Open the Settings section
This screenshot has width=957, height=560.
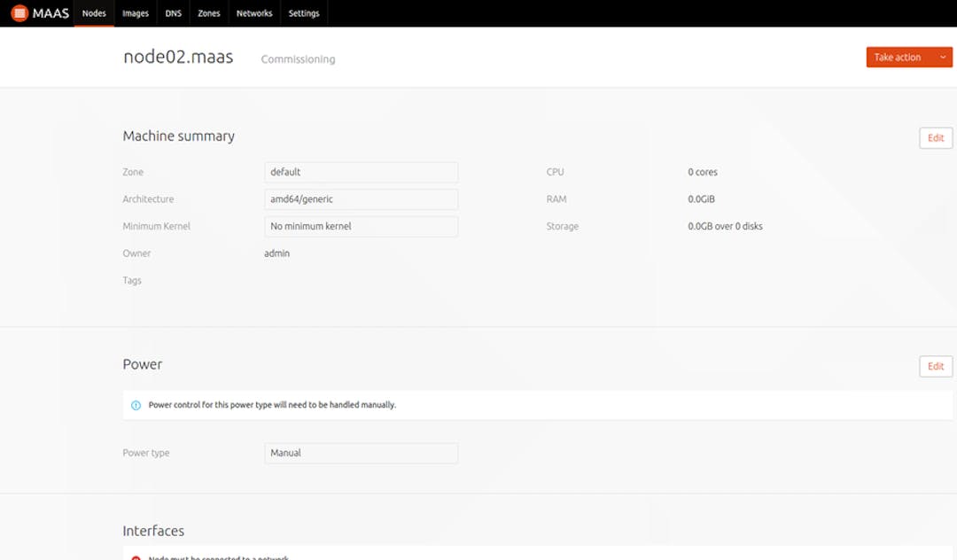coord(304,13)
